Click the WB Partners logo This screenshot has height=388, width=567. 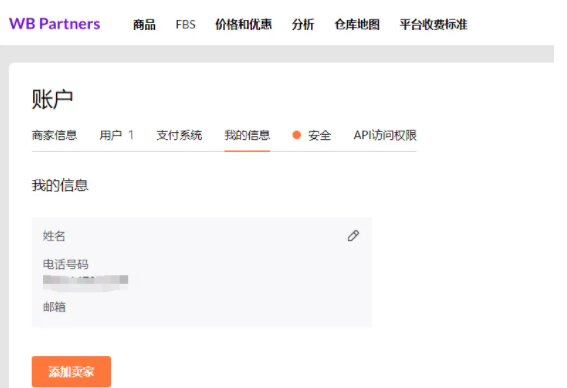pyautogui.click(x=55, y=24)
